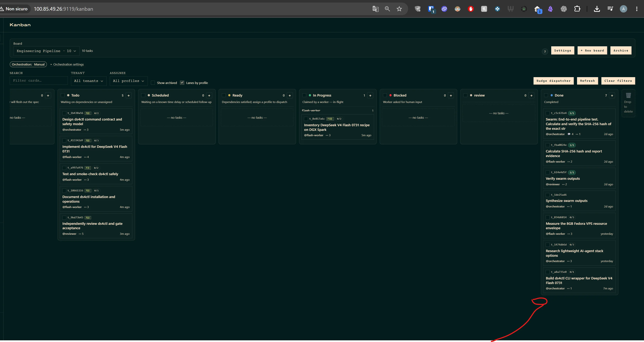This screenshot has width=644, height=342.
Task: Open the Engineering Pipeline board dropdown
Action: point(46,51)
